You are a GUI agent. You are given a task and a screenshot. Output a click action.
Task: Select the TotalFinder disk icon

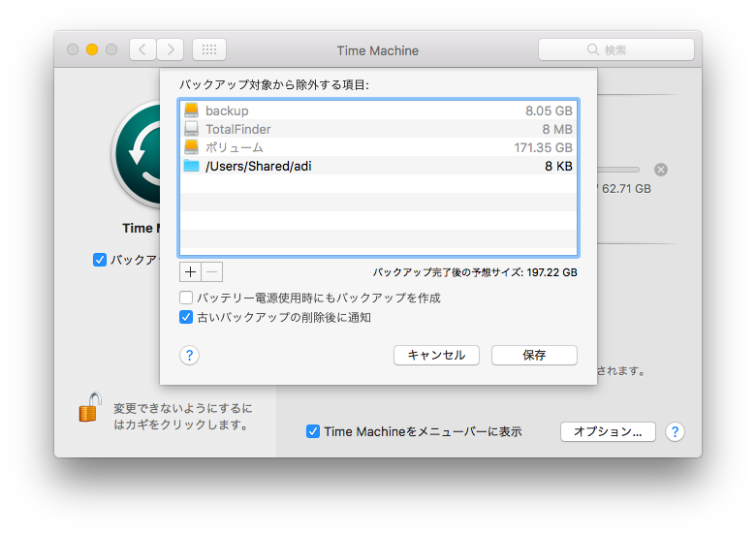(191, 129)
